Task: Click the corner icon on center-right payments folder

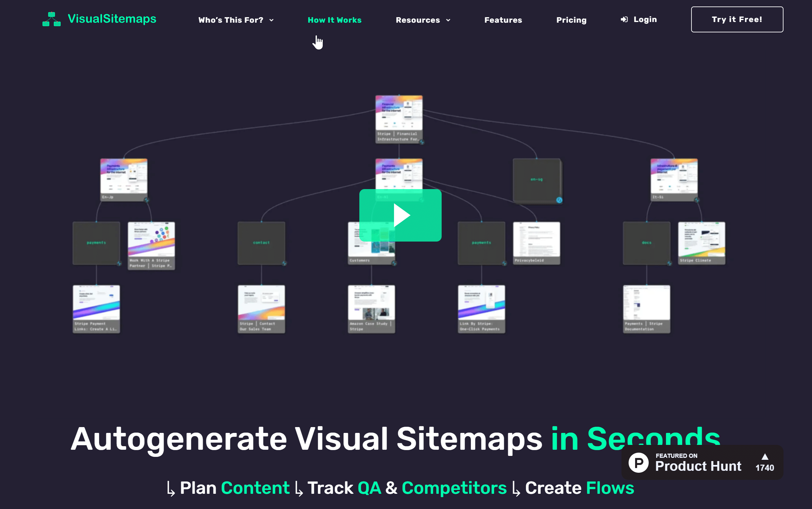Action: [505, 263]
